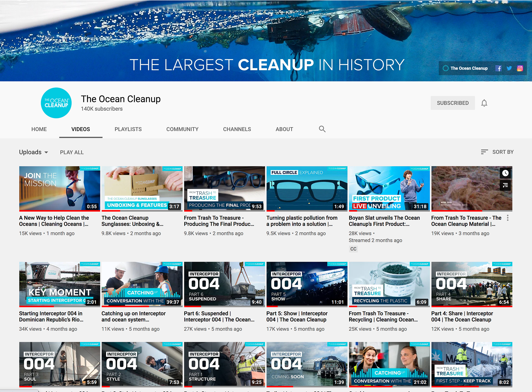Play the Interceptor 004 COMING SOON thumbnail

coord(307,364)
